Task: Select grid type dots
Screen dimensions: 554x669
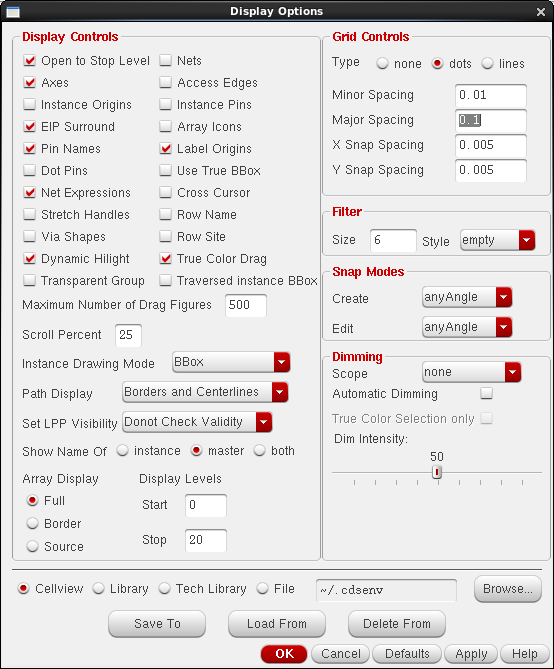Action: tap(437, 64)
